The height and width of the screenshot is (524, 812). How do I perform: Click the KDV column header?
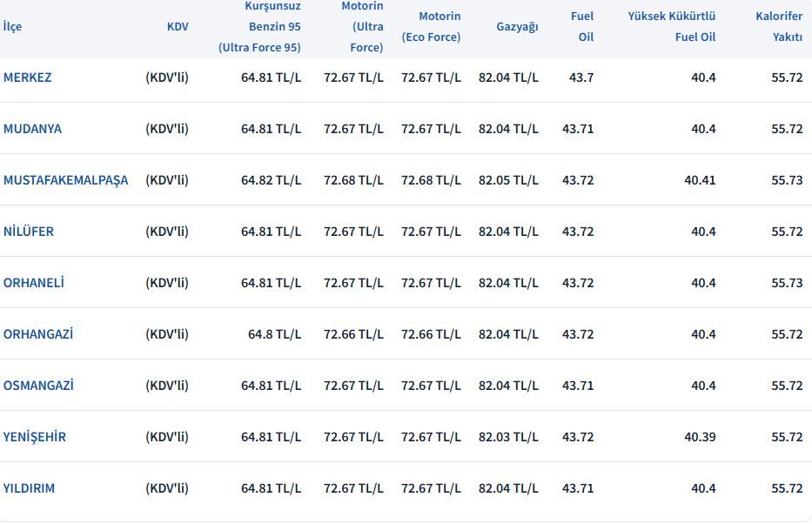178,27
